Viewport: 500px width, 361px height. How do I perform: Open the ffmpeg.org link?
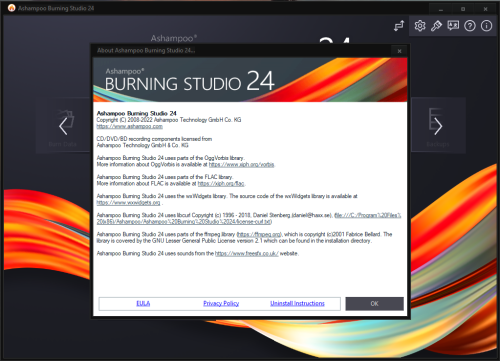259,234
